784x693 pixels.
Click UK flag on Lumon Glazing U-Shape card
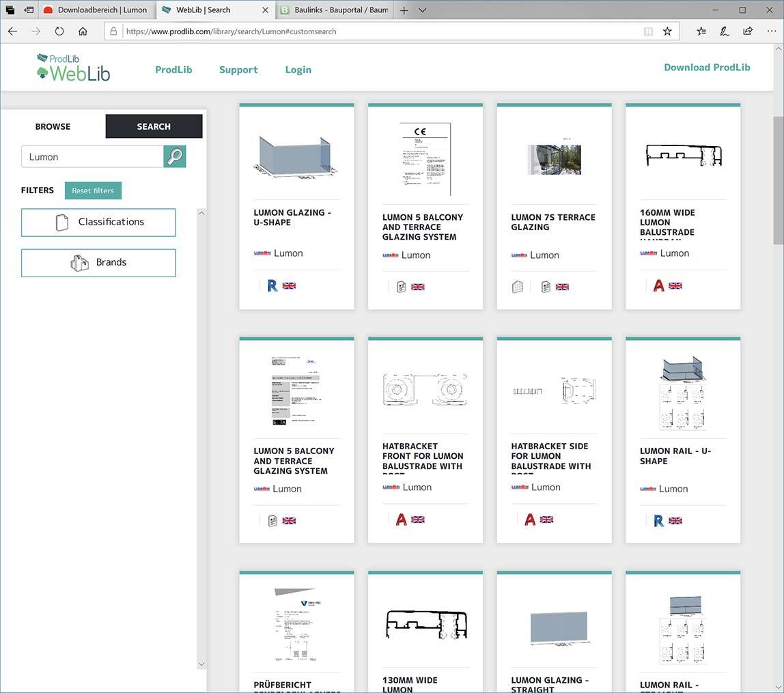pyautogui.click(x=289, y=286)
